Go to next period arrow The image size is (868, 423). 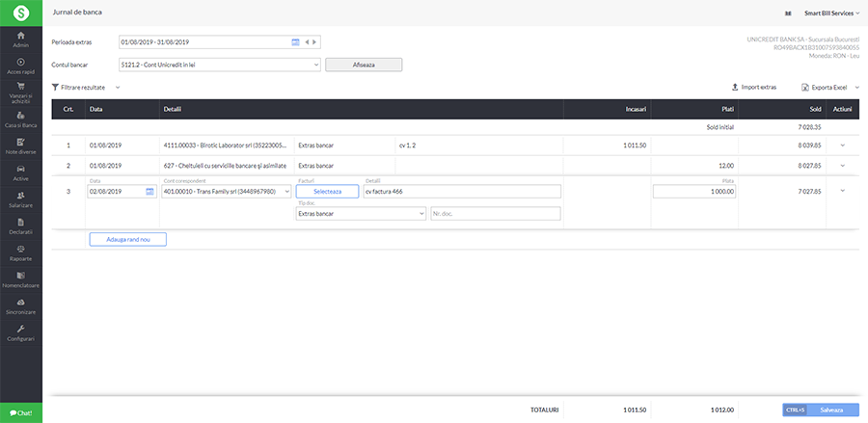pos(314,42)
